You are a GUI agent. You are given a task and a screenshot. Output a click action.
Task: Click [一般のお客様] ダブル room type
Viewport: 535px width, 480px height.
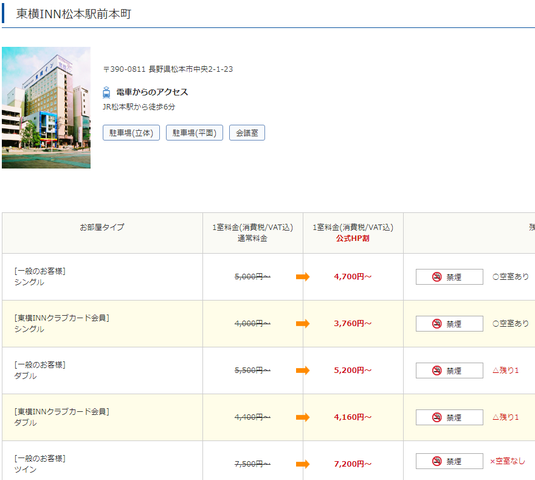coord(40,370)
